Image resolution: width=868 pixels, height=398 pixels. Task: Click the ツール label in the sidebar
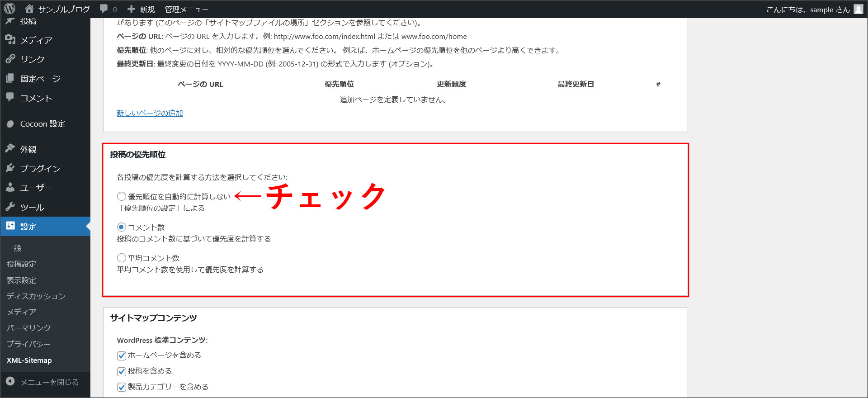tap(32, 207)
